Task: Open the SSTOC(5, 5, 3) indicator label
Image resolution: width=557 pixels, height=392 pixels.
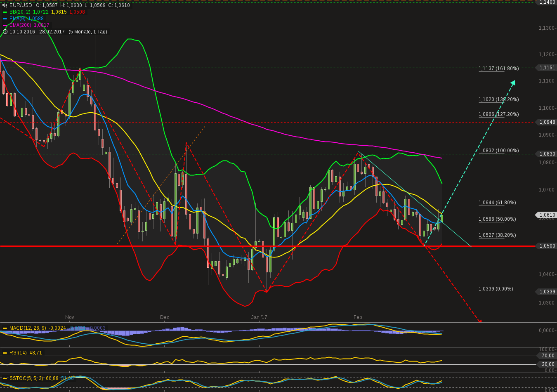Action: pyautogui.click(x=27, y=378)
